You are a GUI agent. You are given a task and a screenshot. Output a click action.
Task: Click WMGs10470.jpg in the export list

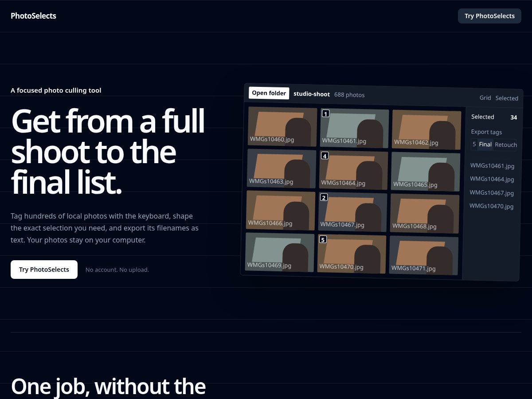point(492,206)
